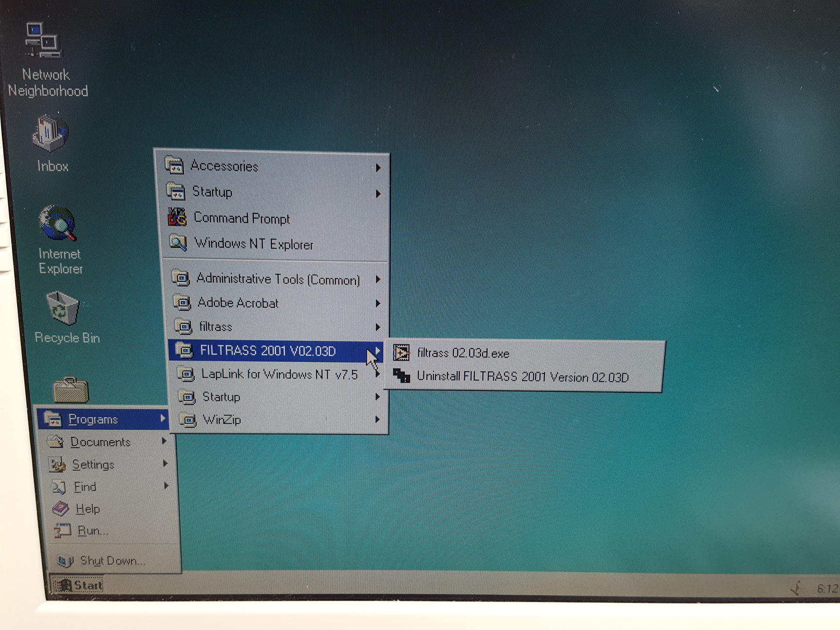Choose Run... from the Start menu
The height and width of the screenshot is (630, 840).
click(x=92, y=530)
